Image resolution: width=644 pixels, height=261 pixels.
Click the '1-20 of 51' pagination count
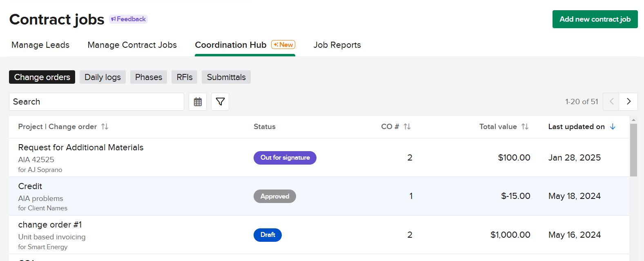pos(582,102)
